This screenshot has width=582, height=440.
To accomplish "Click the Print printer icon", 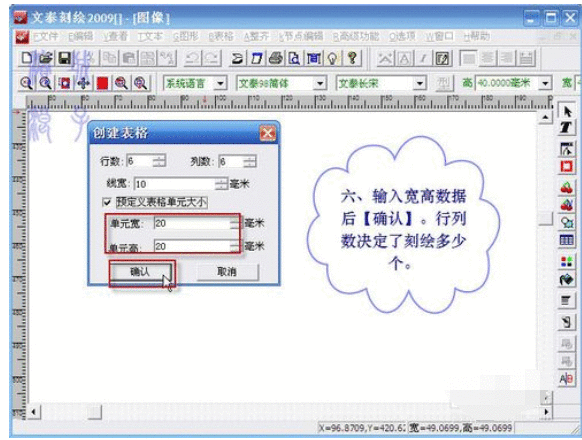I will coord(275,58).
